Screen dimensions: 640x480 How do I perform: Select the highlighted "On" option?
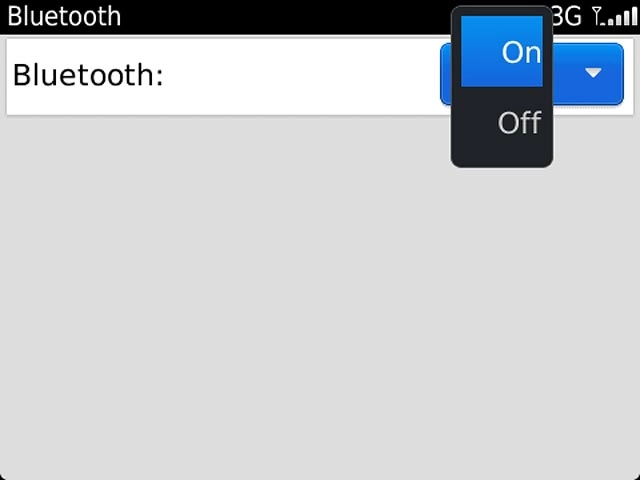pos(502,51)
